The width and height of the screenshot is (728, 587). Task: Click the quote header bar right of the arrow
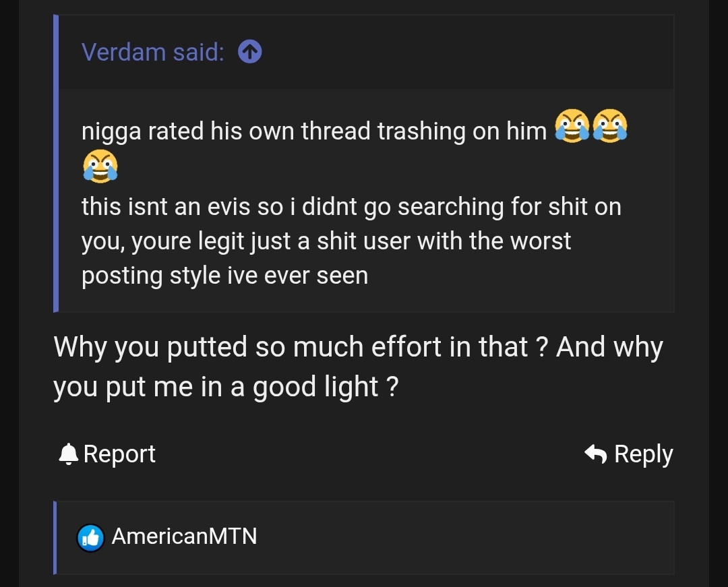point(465,52)
